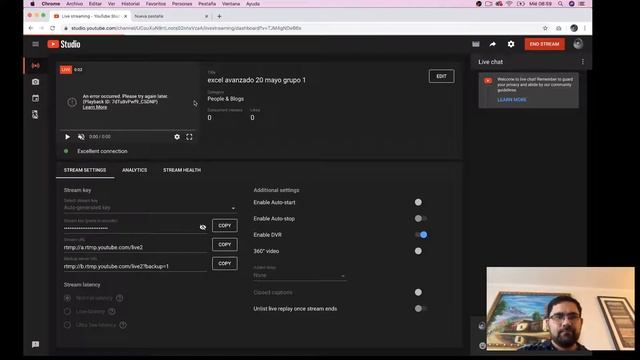Click the error info icon in preview

[x=72, y=102]
